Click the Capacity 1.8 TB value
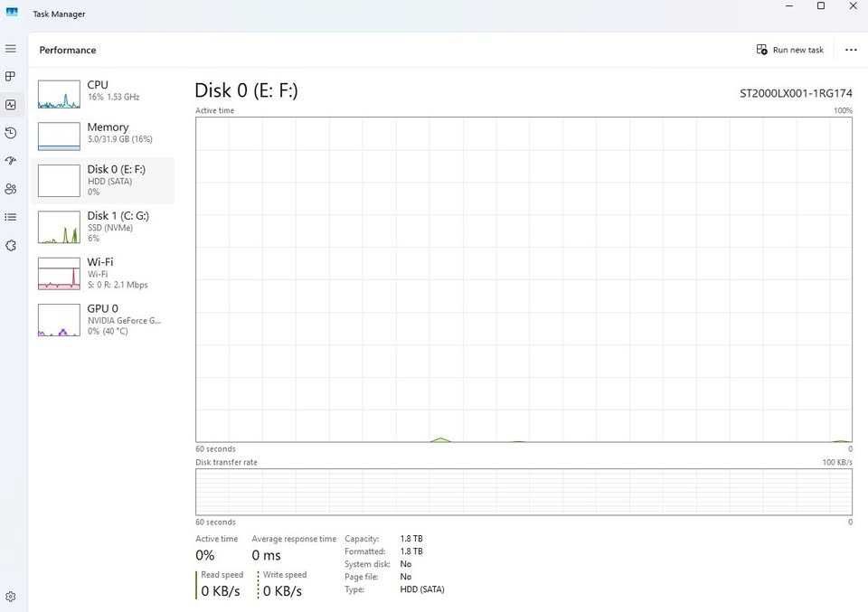The height and width of the screenshot is (612, 868). (411, 539)
